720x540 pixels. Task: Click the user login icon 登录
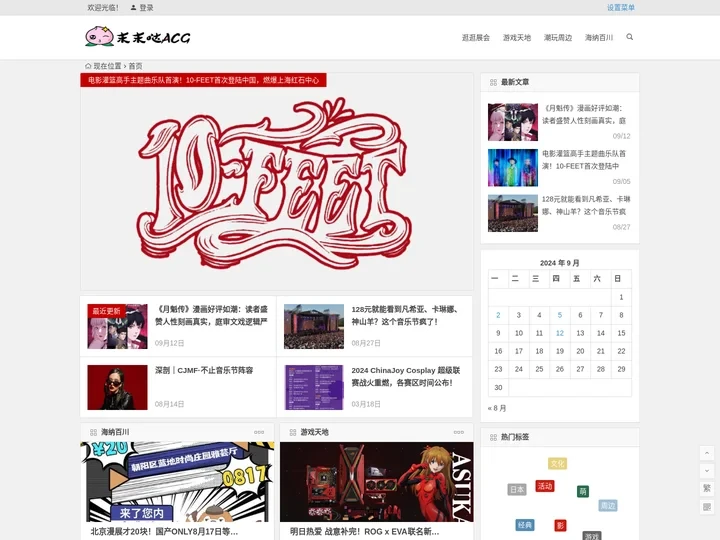142,7
